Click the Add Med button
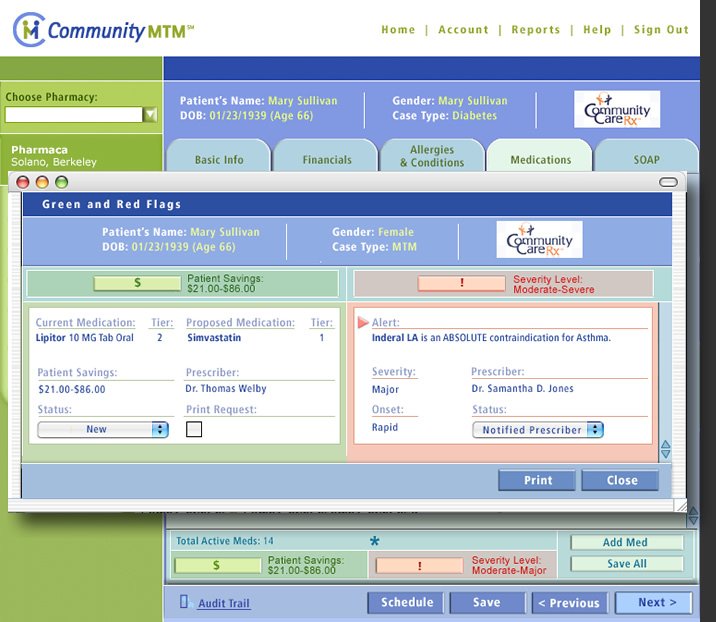716x622 pixels. (626, 543)
